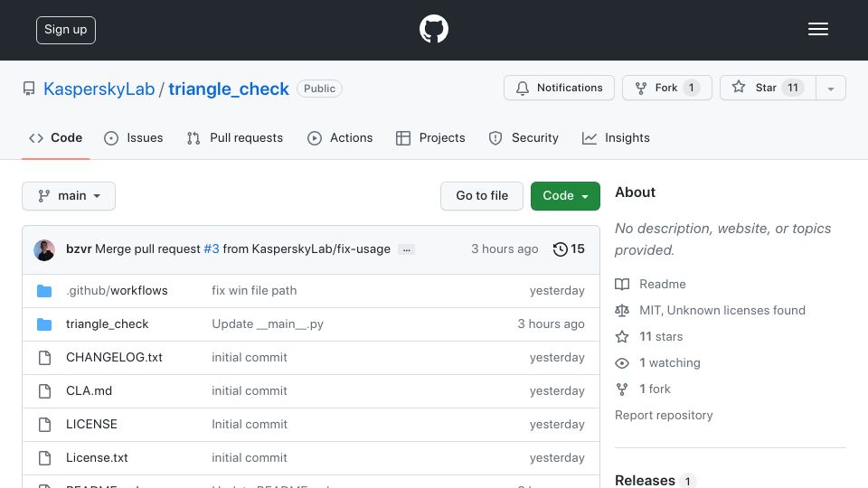Click the Readme book icon
This screenshot has height=488, width=868.
pyautogui.click(x=622, y=285)
